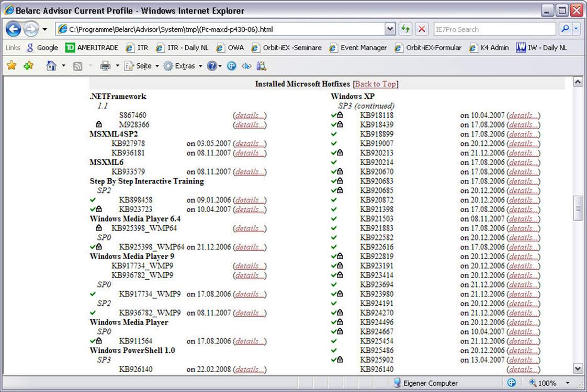
Task: Expand the zoom level dropdown arrow
Action: coord(568,383)
